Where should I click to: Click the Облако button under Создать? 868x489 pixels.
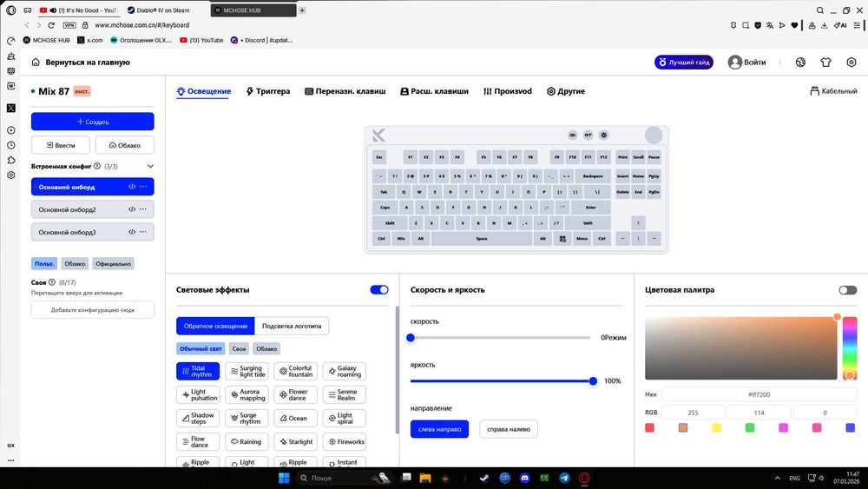tap(124, 145)
